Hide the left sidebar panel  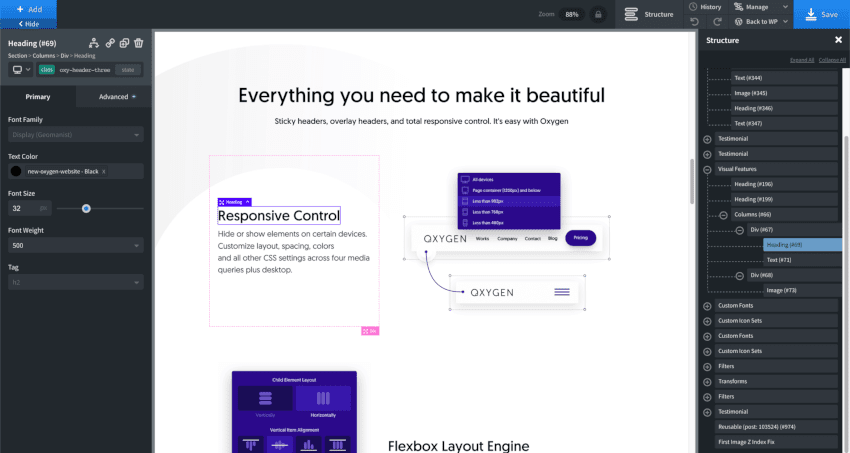tap(28, 24)
